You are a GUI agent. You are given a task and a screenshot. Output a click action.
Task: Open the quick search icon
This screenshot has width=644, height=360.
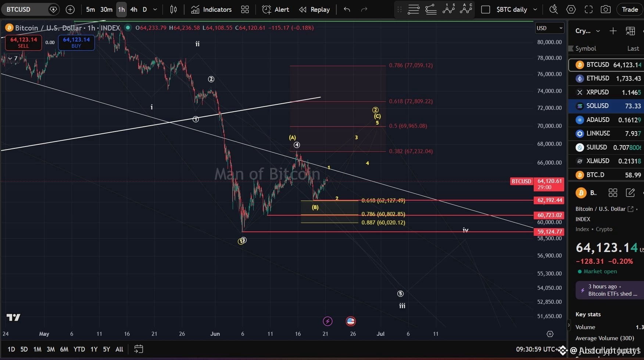pos(553,10)
